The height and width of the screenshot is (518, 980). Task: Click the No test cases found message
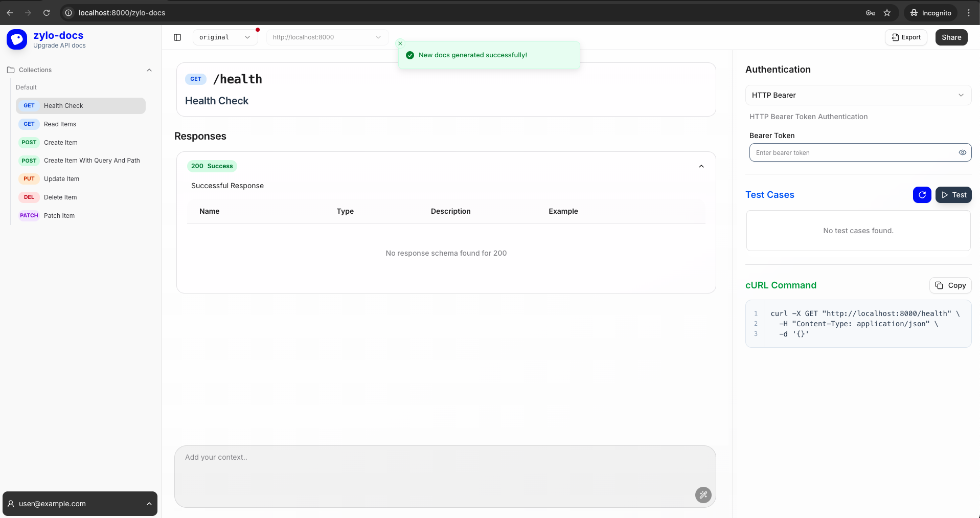[858, 231]
